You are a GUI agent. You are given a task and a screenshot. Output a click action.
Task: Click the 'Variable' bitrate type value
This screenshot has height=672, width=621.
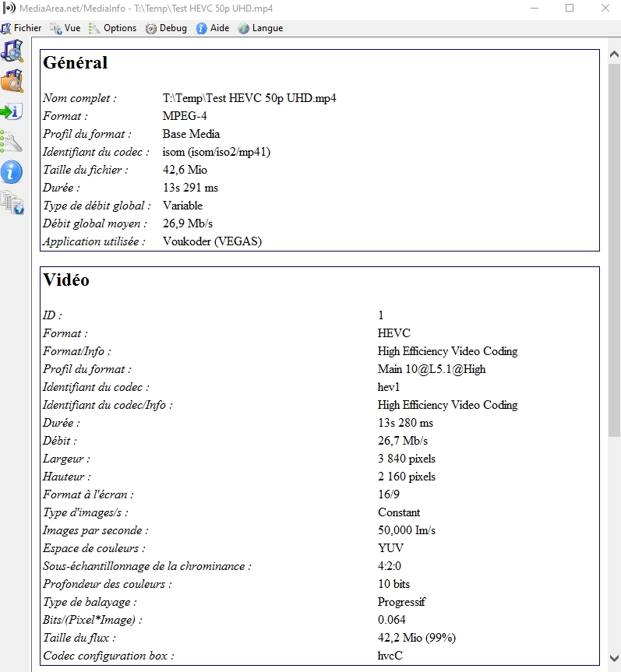(182, 206)
